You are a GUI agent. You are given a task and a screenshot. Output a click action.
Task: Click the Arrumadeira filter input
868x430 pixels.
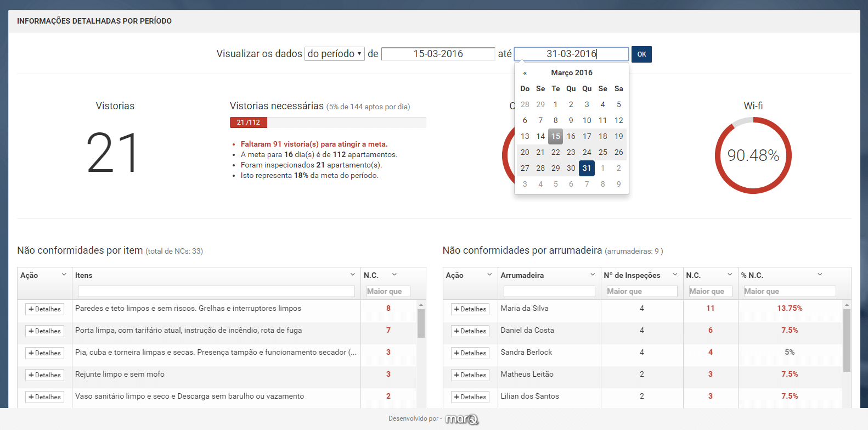pyautogui.click(x=549, y=291)
